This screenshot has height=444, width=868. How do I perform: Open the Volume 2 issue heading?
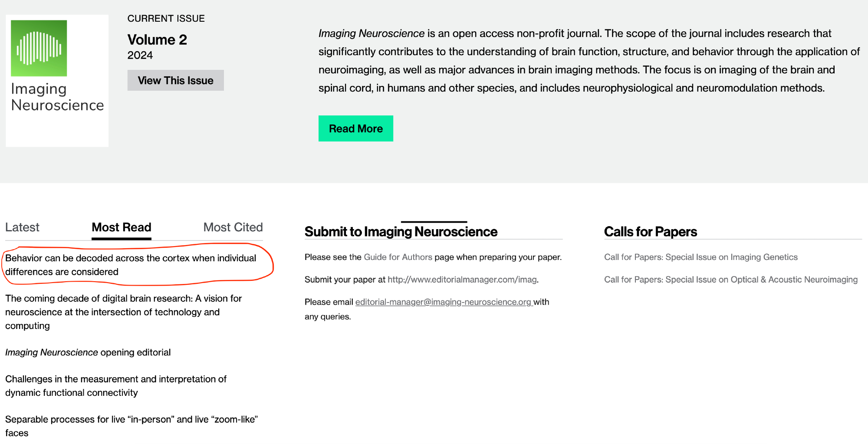[157, 40]
